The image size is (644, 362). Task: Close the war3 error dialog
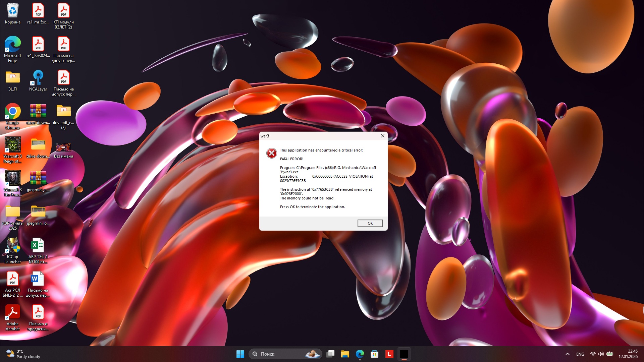382,136
